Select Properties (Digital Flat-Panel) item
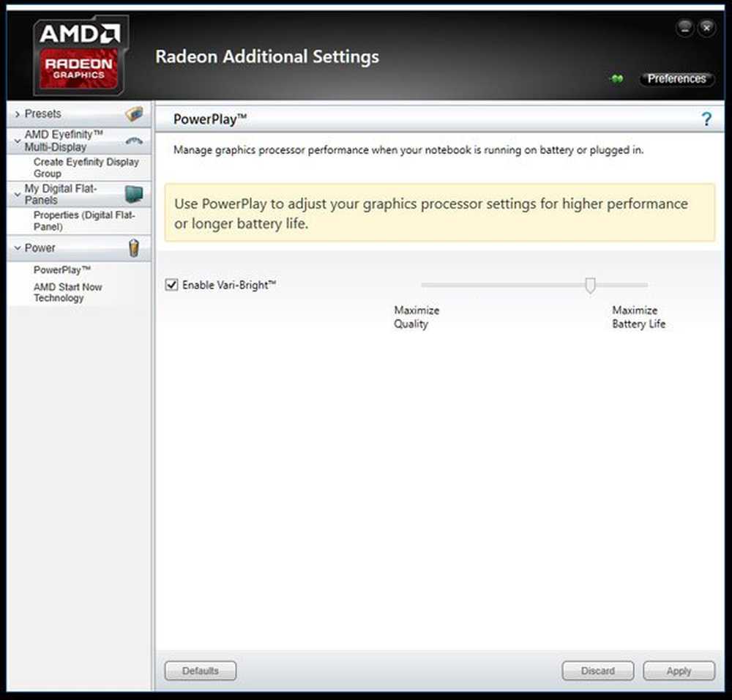The width and height of the screenshot is (732, 700). point(84,221)
